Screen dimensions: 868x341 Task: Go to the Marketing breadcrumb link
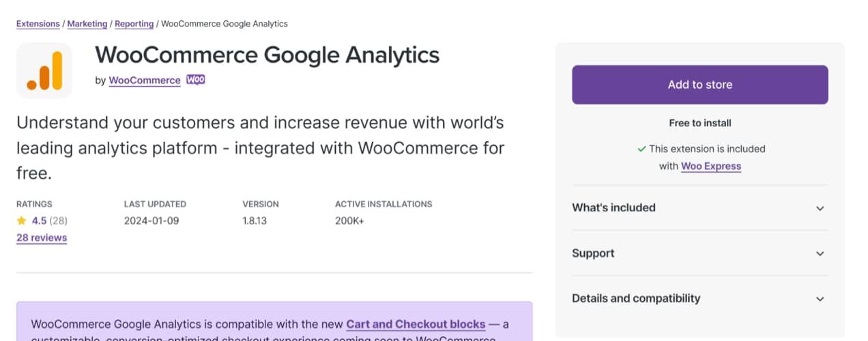point(87,24)
